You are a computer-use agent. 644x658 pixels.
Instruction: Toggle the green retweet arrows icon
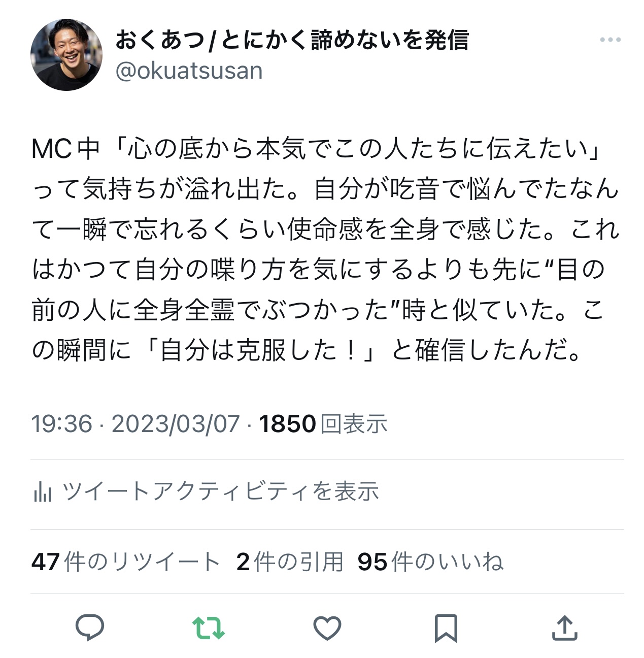point(209,628)
